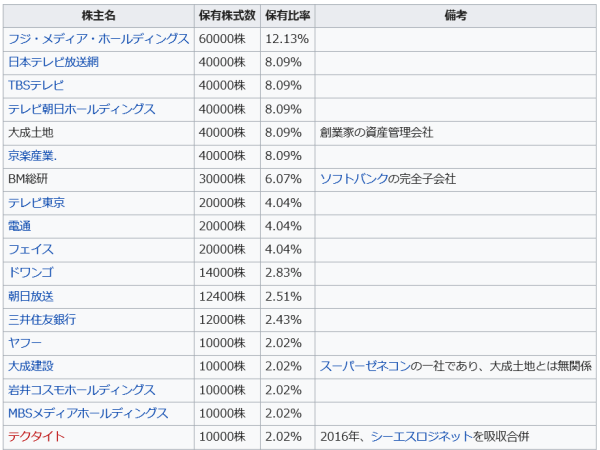Follow the シーエスロジネット link
This screenshot has width=600, height=450.
click(417, 437)
